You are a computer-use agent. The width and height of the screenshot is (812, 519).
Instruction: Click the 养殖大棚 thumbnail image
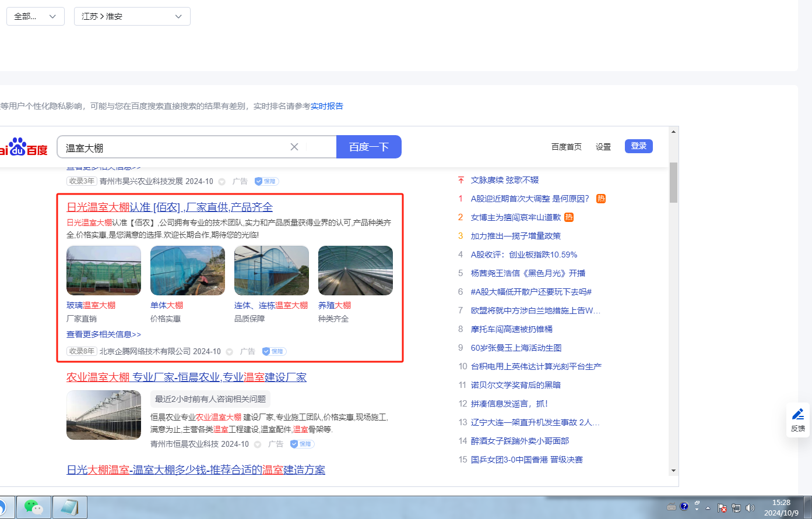coord(355,270)
